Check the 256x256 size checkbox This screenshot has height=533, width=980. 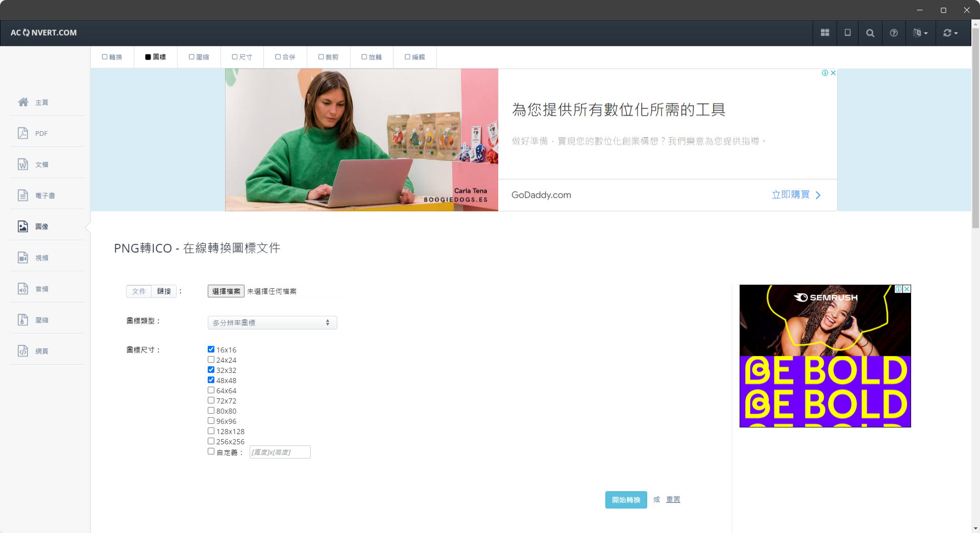[x=211, y=441]
